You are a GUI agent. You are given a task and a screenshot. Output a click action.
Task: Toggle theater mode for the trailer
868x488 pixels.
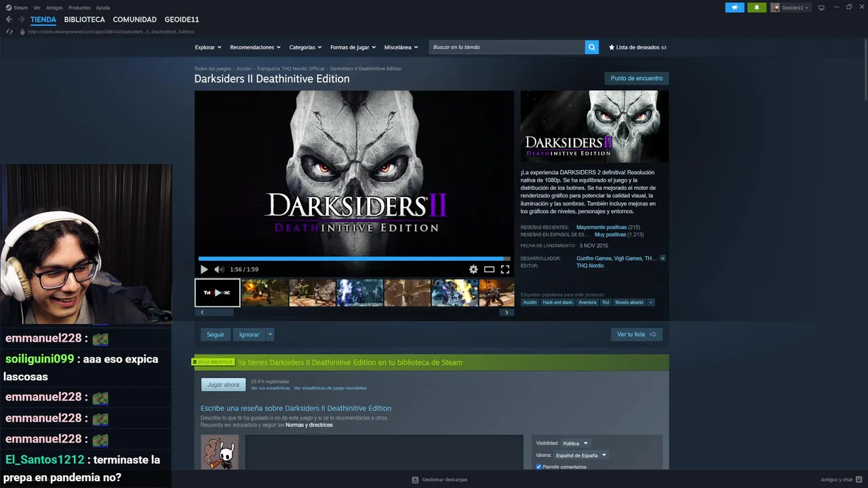click(489, 269)
